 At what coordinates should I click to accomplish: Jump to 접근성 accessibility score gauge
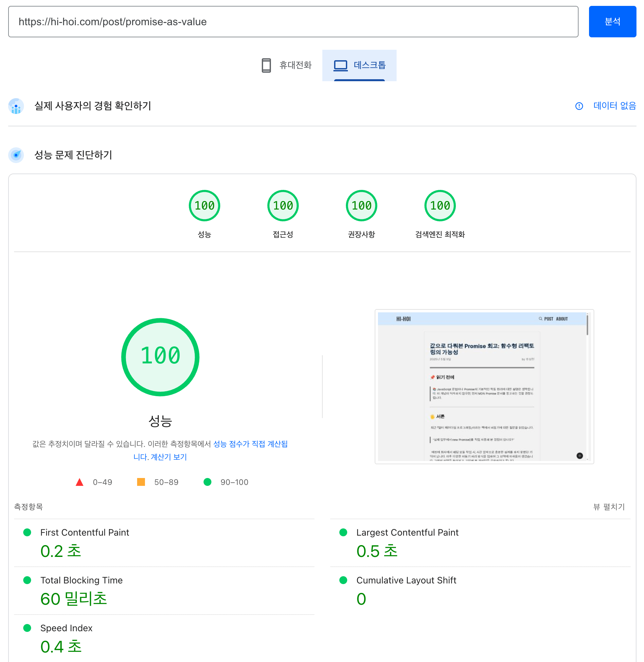click(283, 206)
